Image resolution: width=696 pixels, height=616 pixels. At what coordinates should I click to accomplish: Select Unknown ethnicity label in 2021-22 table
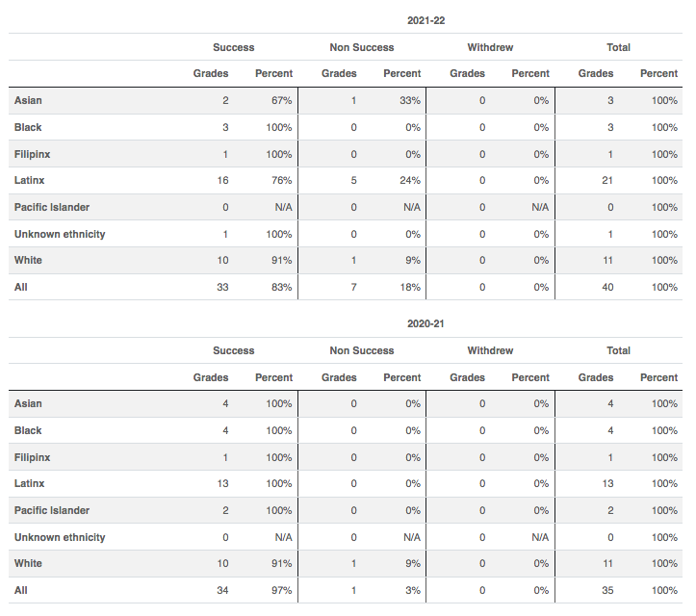coord(60,234)
